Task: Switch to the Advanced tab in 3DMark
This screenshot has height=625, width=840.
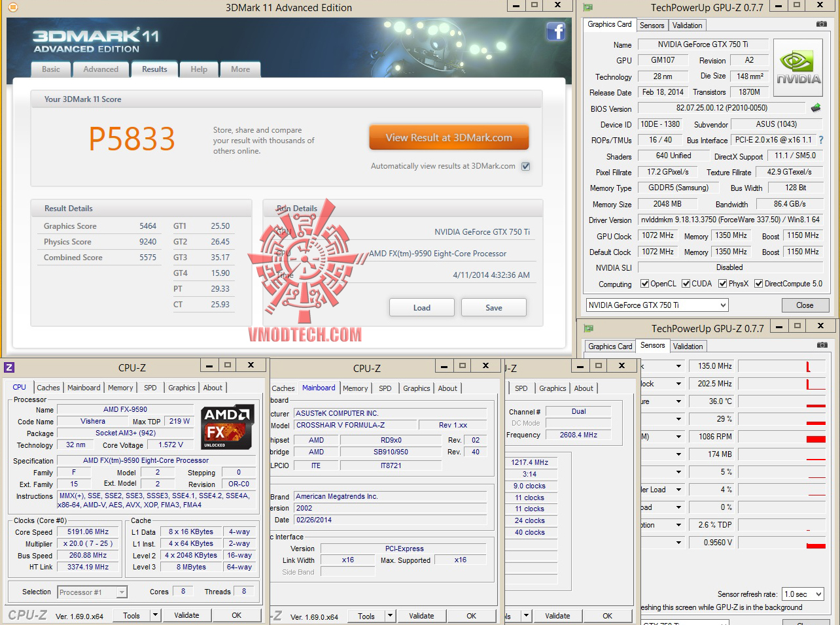Action: point(101,69)
